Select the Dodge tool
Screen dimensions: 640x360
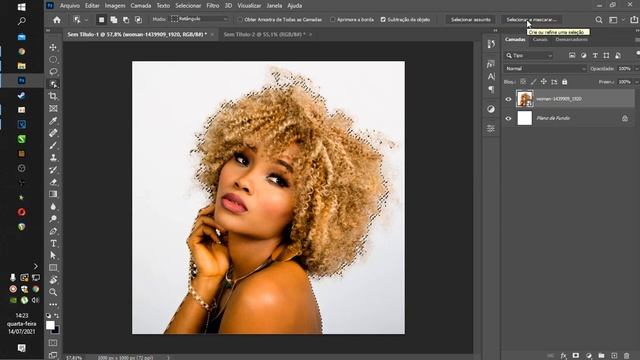[x=53, y=219]
